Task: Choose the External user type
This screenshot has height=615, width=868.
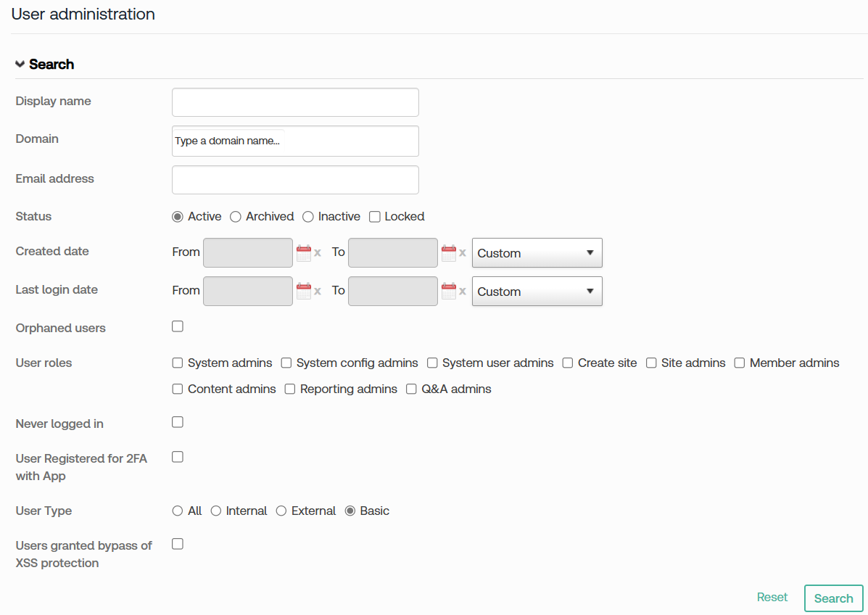Action: (x=282, y=511)
